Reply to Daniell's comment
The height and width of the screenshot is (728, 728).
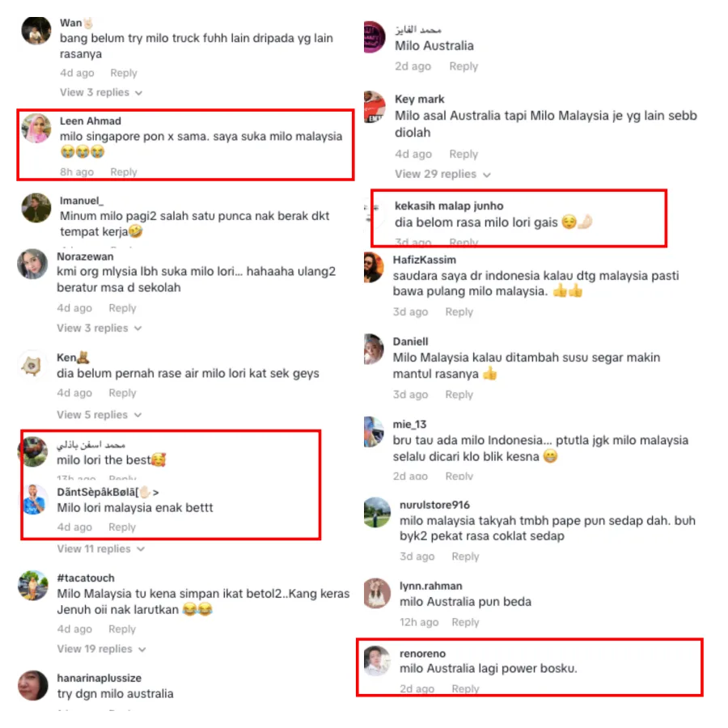[459, 394]
